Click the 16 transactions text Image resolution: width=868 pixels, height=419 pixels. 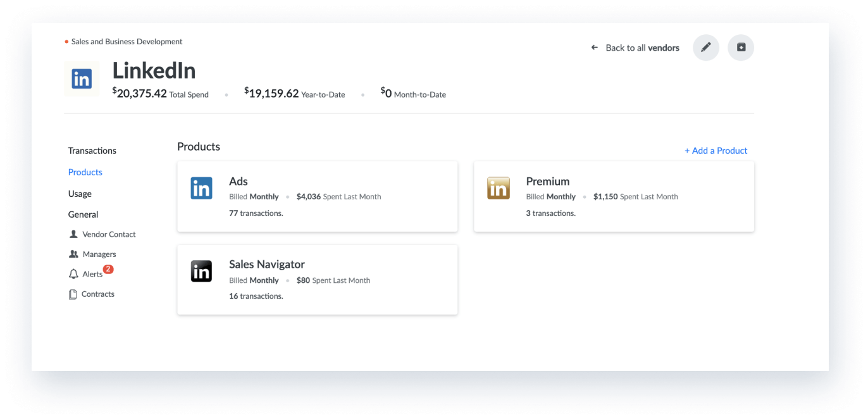[x=256, y=296]
